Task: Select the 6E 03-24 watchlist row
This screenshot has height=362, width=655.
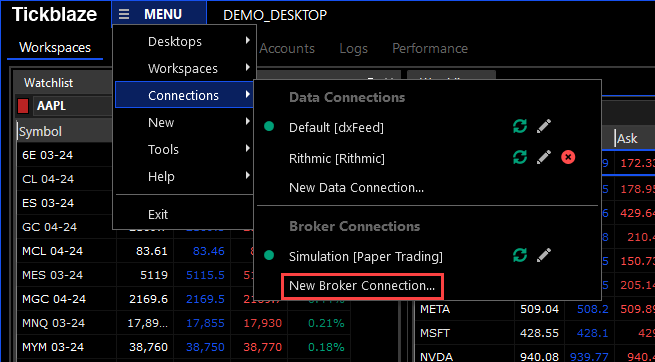Action: (x=48, y=155)
